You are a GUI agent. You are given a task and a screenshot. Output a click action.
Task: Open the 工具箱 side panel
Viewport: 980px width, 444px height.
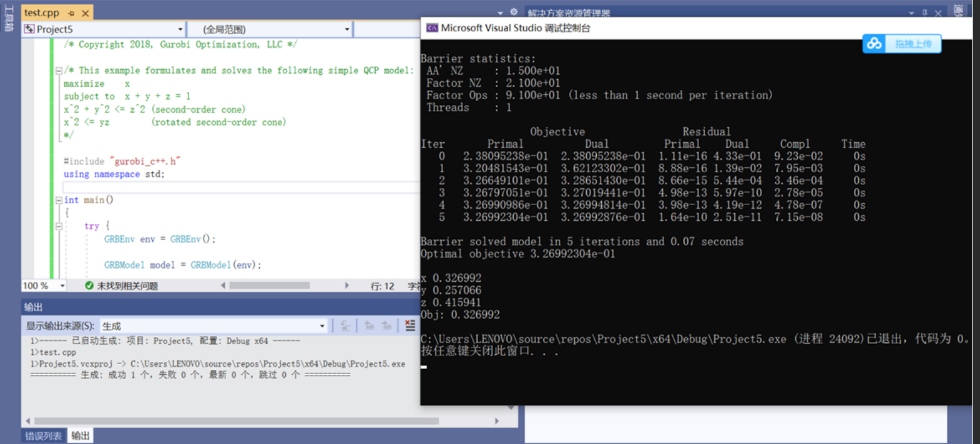tap(8, 18)
